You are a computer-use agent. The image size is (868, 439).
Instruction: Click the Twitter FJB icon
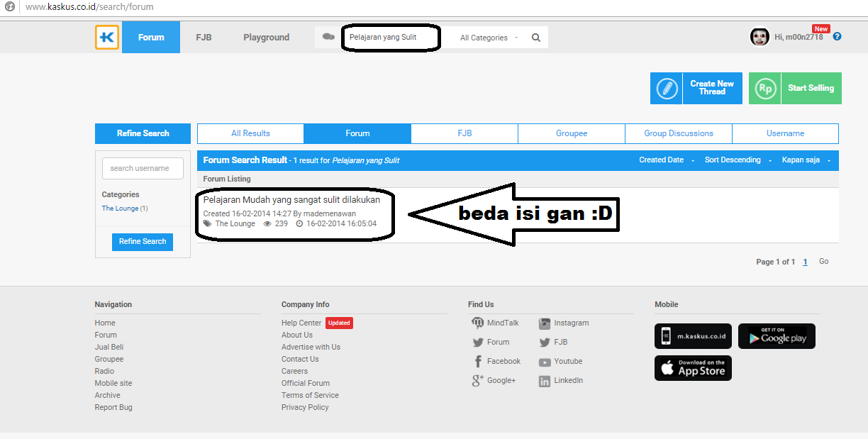click(x=545, y=343)
